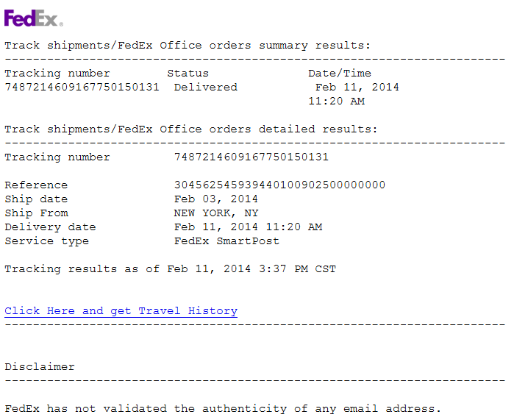514x420 pixels.
Task: Click the Disclaimer heading
Action: click(40, 366)
